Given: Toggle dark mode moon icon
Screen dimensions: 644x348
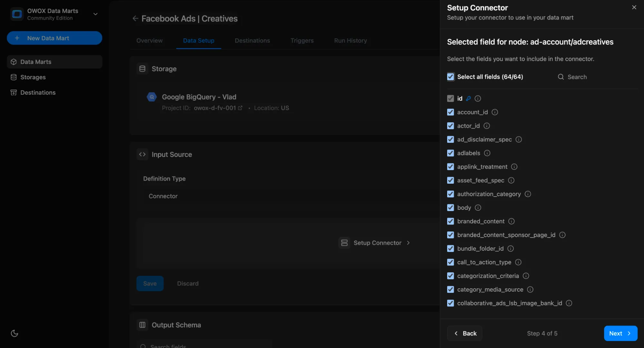Looking at the screenshot, I should 14,333.
